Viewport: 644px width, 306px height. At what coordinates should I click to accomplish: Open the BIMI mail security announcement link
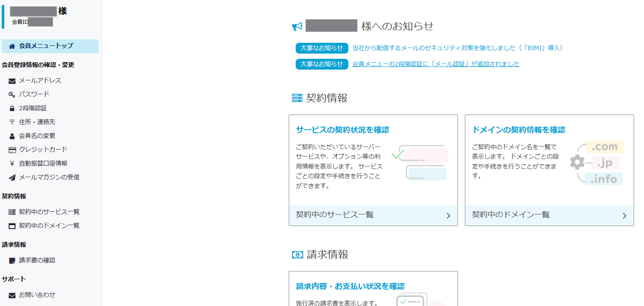pyautogui.click(x=458, y=48)
